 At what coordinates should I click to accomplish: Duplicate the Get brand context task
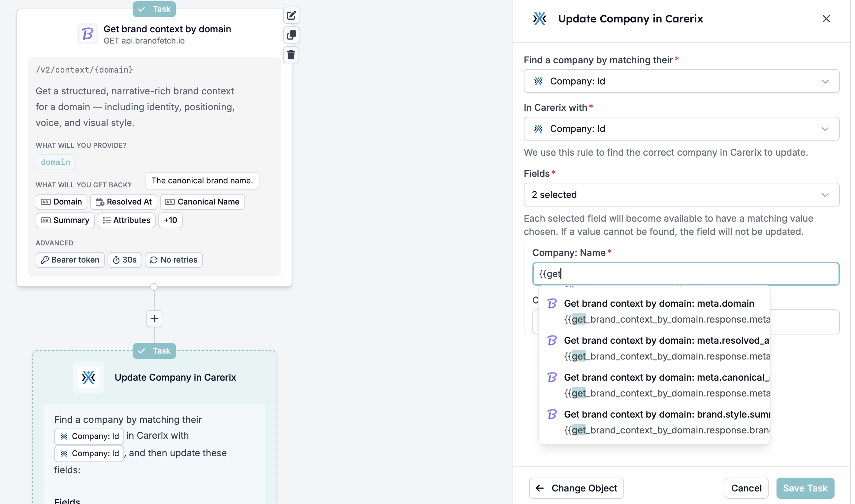pos(291,35)
